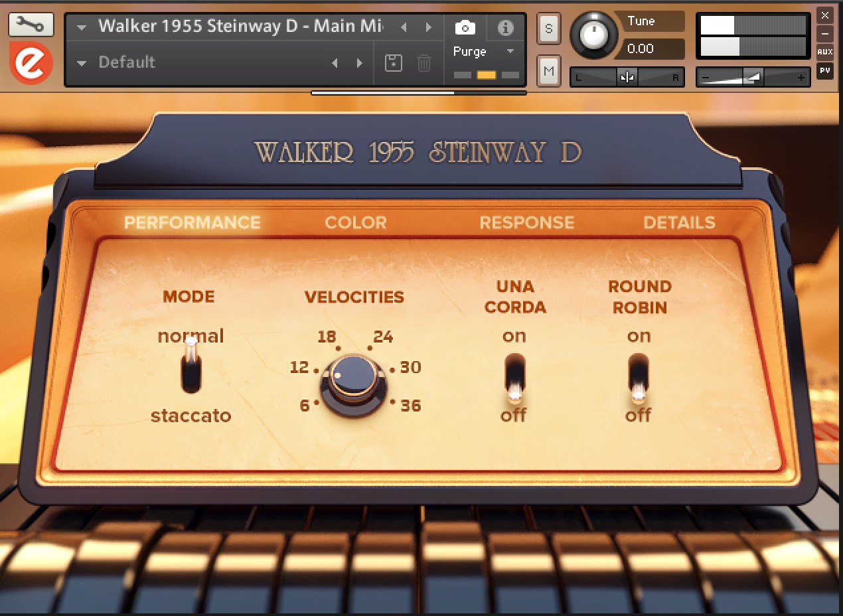This screenshot has width=843, height=616.
Task: Click the Tune value field 0.00
Action: pos(651,49)
